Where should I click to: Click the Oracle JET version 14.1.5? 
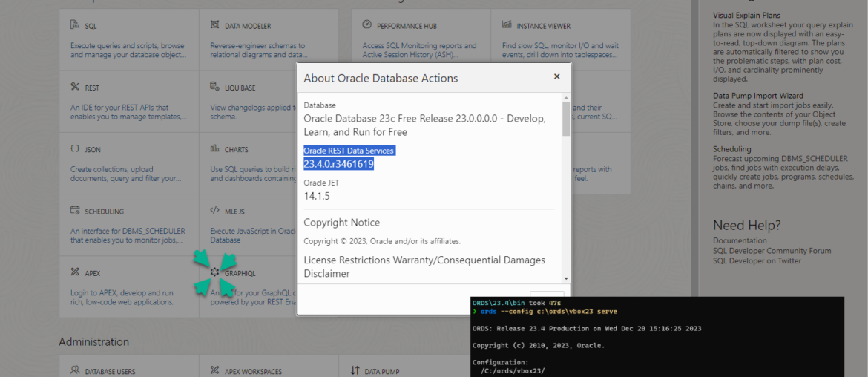click(x=317, y=195)
